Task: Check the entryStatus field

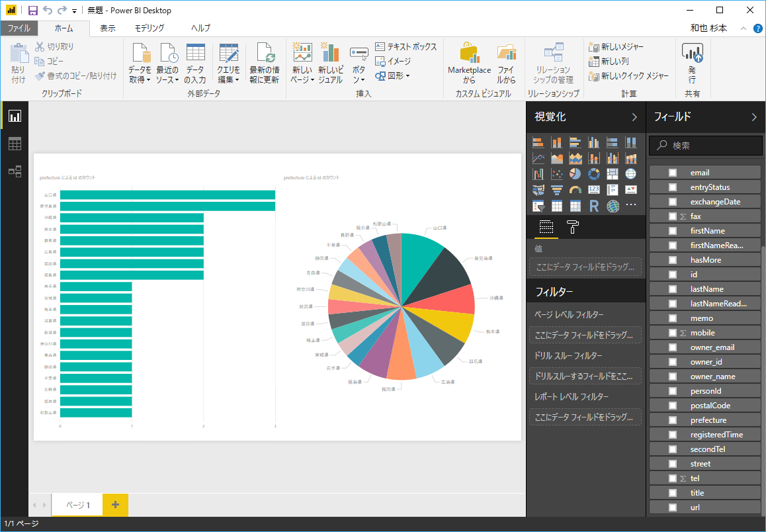Action: coord(673,187)
